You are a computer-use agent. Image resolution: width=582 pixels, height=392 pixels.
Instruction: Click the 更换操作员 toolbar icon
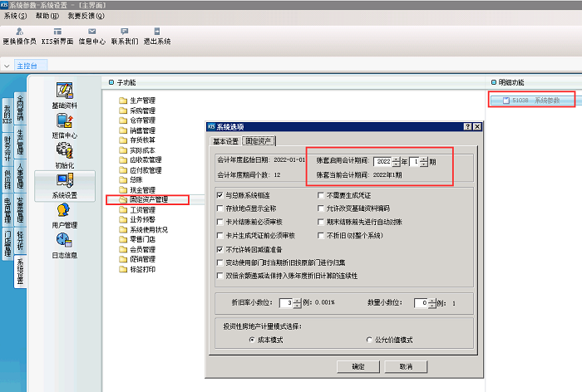click(x=18, y=34)
